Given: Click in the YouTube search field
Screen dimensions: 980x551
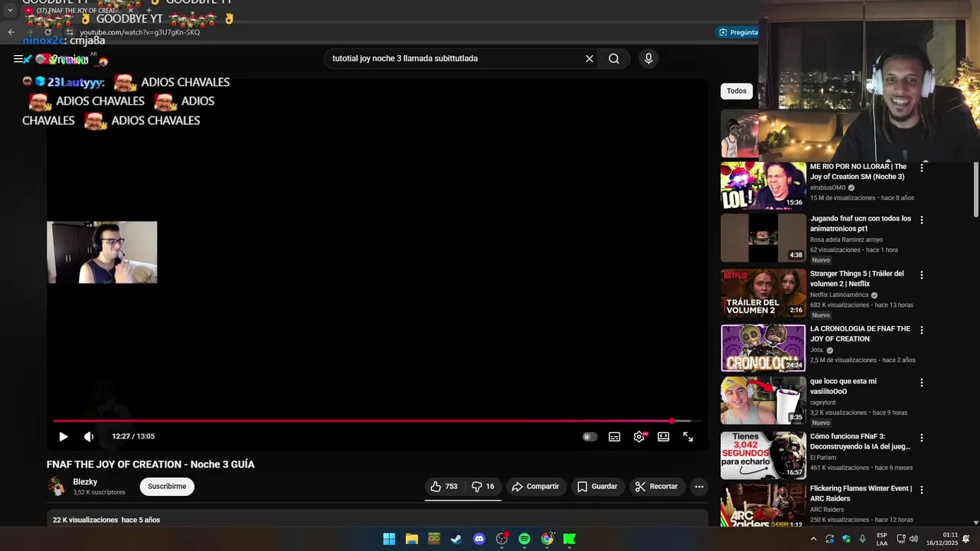Looking at the screenshot, I should pos(456,59).
